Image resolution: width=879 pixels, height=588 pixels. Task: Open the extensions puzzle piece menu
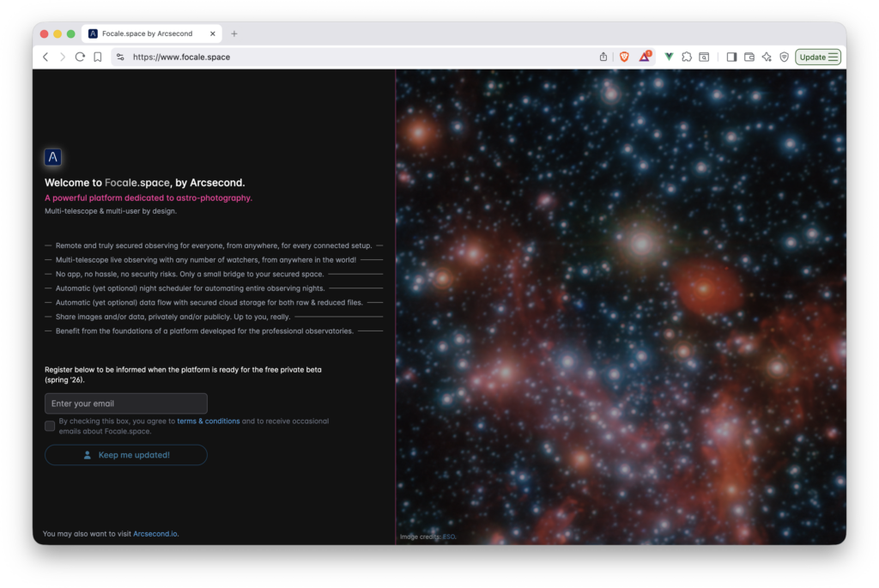[x=687, y=57]
